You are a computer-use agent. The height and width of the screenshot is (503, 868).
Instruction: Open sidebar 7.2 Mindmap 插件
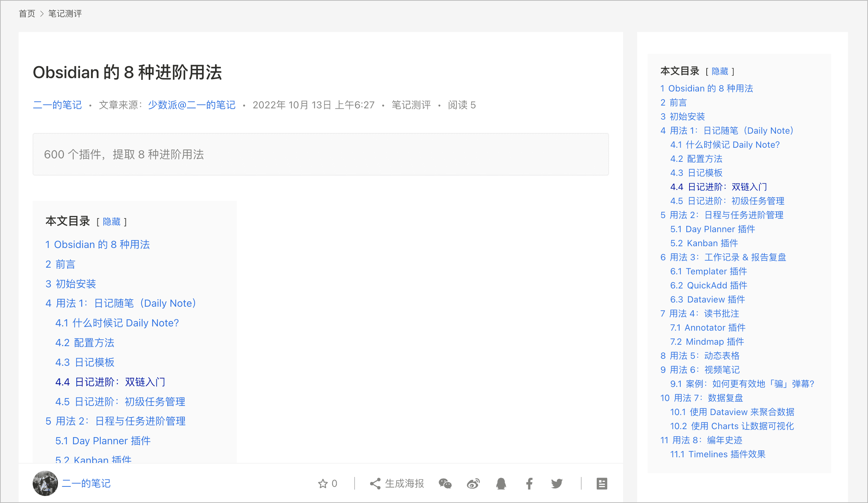pyautogui.click(x=707, y=342)
